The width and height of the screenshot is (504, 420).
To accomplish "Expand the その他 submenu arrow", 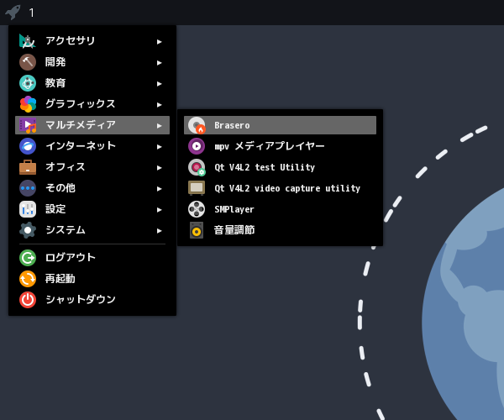I will click(x=159, y=189).
